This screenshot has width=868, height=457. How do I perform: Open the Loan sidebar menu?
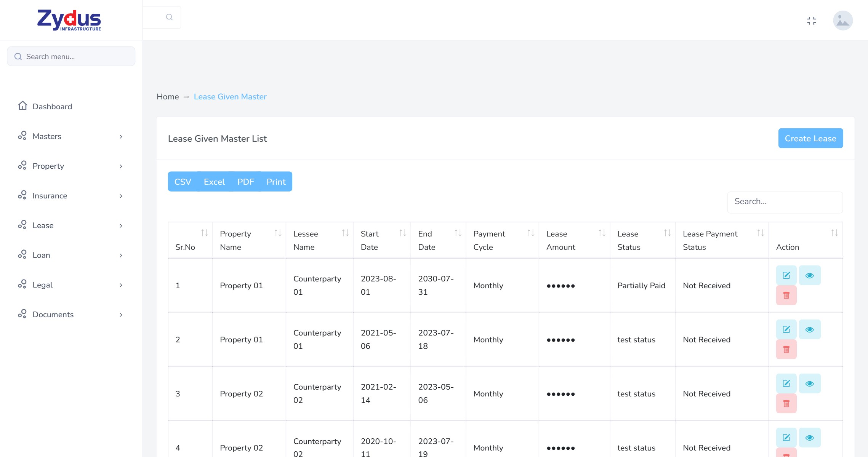pos(71,255)
